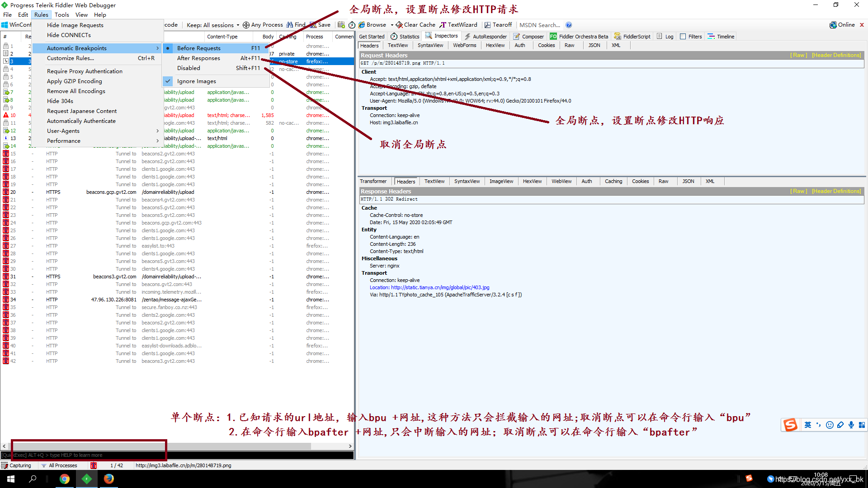Select After Responses breakpoint option
This screenshot has height=488, width=868.
[216, 58]
